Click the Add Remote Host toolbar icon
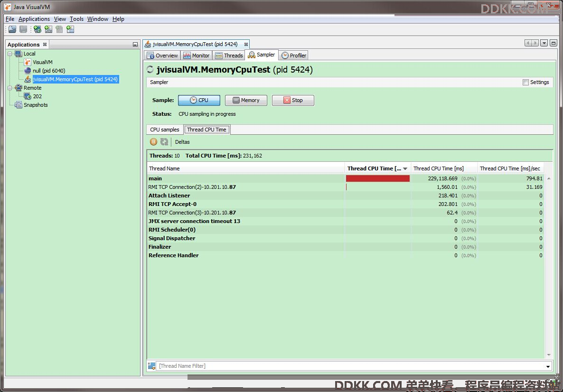The width and height of the screenshot is (563, 392). click(x=38, y=29)
